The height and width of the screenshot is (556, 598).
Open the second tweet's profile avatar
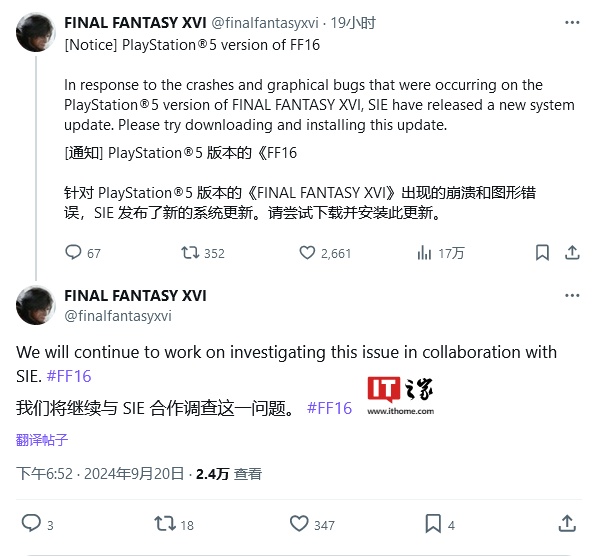36,305
